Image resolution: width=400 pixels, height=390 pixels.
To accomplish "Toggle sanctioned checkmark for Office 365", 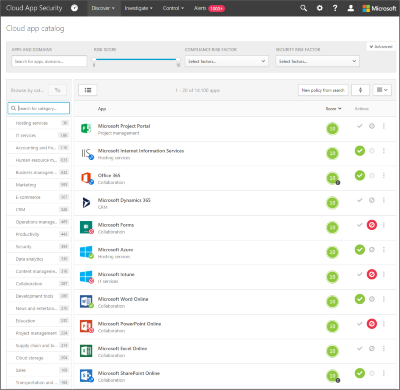I will coord(360,175).
